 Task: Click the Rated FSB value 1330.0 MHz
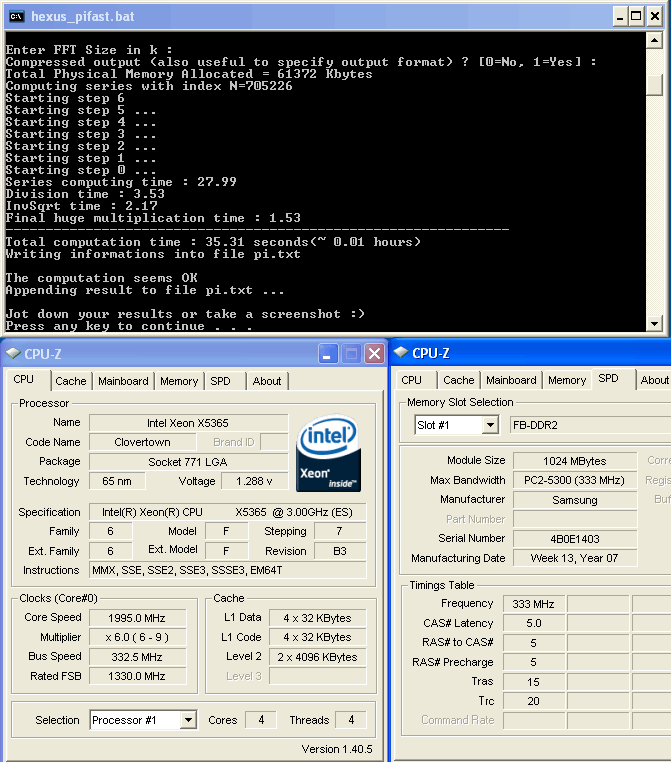tap(137, 676)
